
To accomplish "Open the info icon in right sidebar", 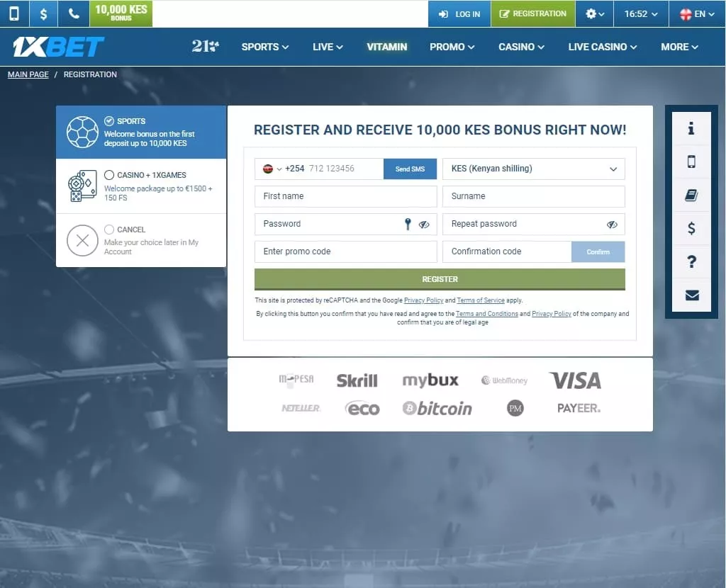I will pos(691,128).
